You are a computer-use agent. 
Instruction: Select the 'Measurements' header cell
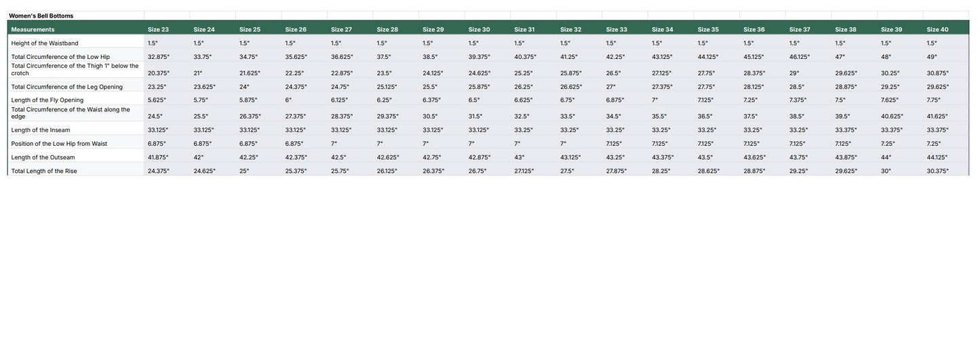[33, 30]
